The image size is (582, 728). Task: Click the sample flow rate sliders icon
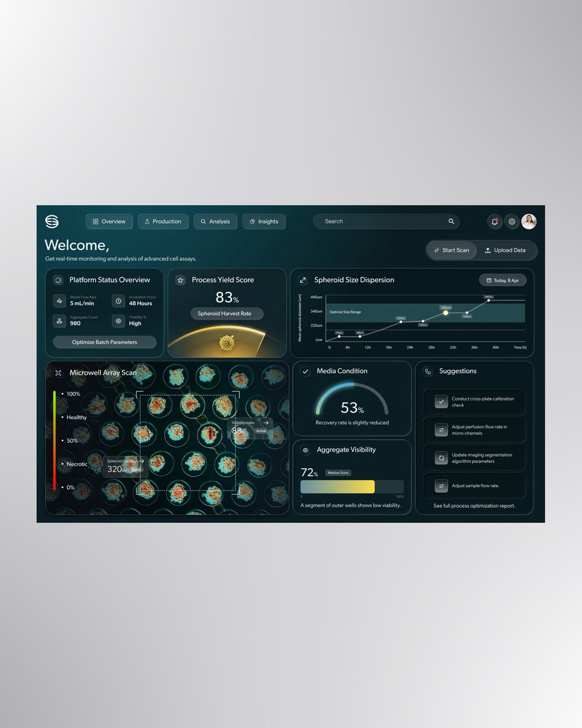tap(441, 486)
